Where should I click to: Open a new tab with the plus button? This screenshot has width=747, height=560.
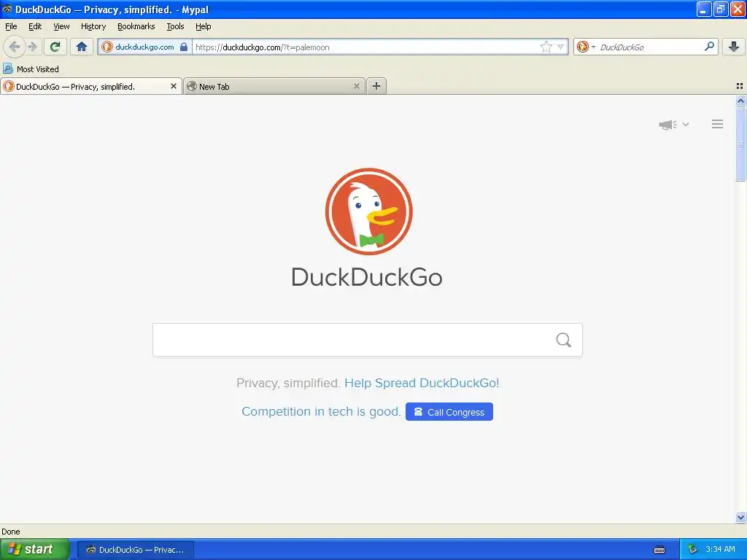pyautogui.click(x=376, y=86)
